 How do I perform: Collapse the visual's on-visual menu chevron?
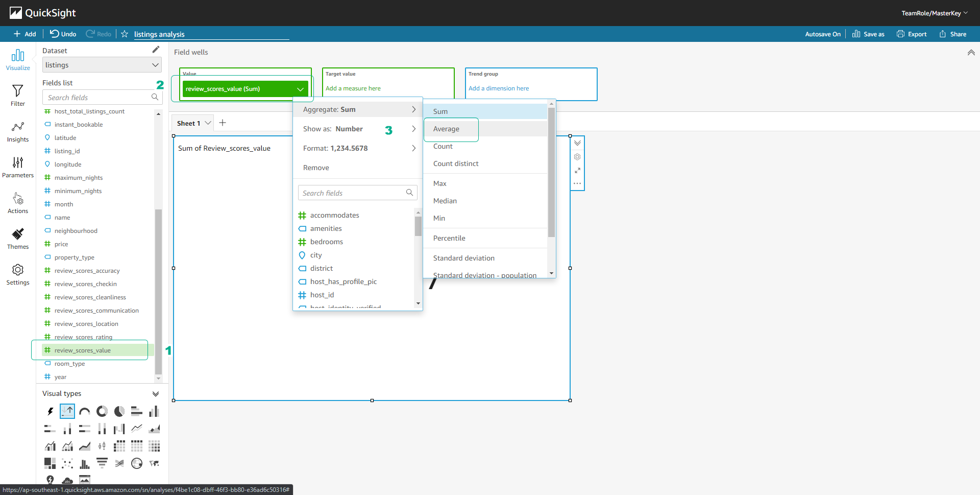577,143
